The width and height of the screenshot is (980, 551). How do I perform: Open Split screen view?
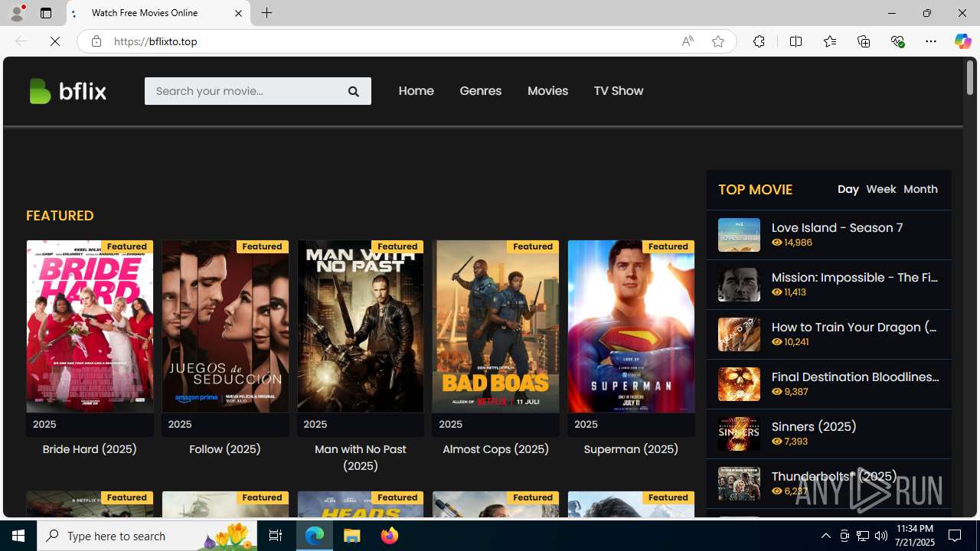(795, 41)
